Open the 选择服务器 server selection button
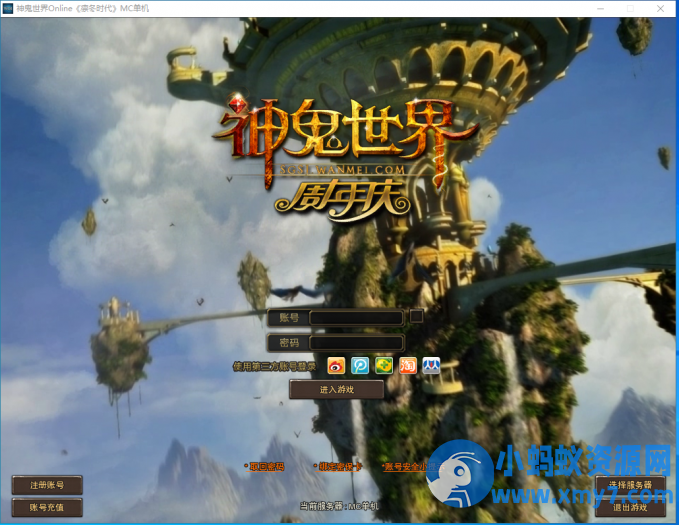The width and height of the screenshot is (679, 525). (x=630, y=485)
